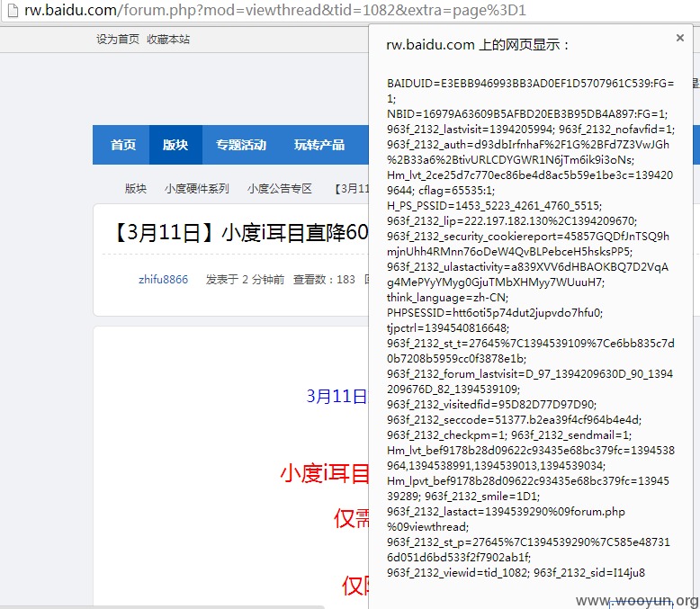
Task: Click the 963f_2132_viewid=tid_1082 cookie text
Action: pyautogui.click(x=459, y=572)
